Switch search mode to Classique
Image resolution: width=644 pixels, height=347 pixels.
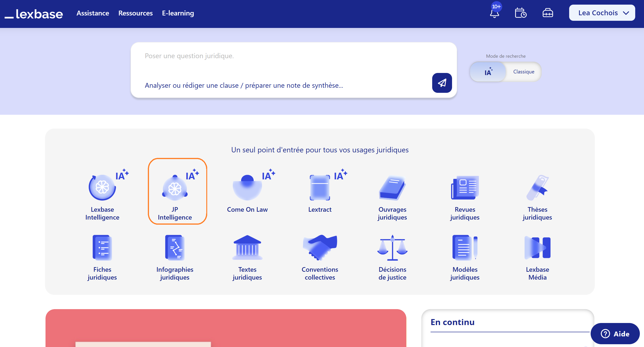point(523,72)
